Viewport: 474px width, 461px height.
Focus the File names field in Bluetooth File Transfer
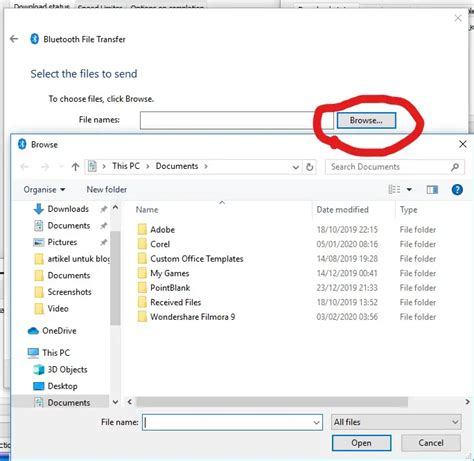[236, 120]
